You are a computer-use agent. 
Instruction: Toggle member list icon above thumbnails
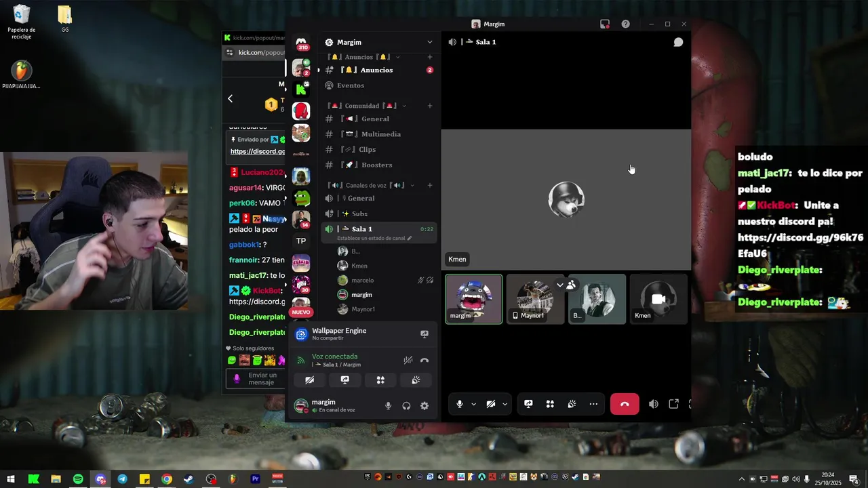click(x=571, y=285)
